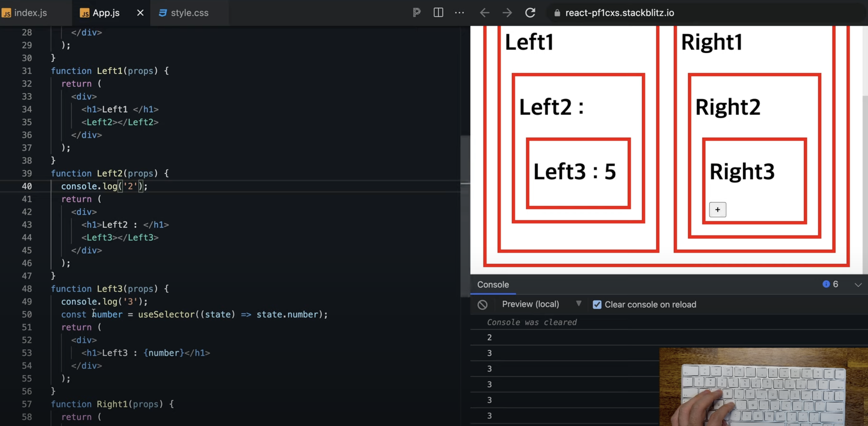Select the Console tab
This screenshot has width=868, height=426.
click(493, 285)
